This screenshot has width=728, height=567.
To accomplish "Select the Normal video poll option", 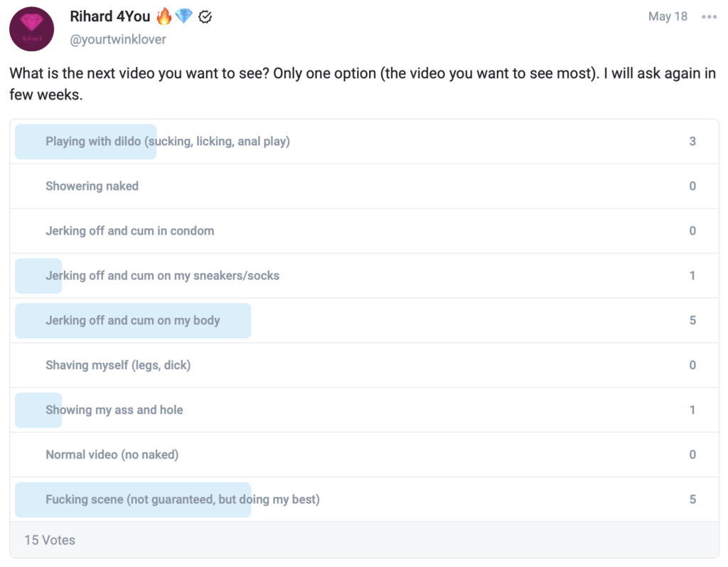I will click(x=365, y=455).
